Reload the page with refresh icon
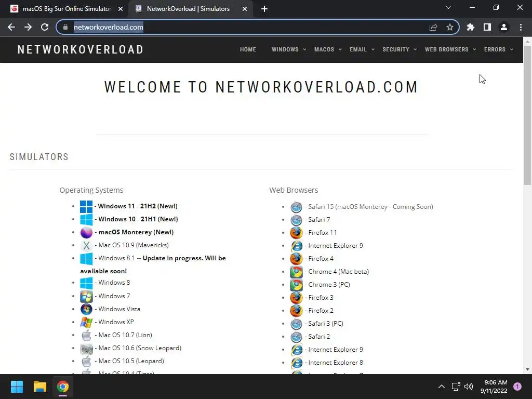The width and height of the screenshot is (532, 399). (45, 27)
